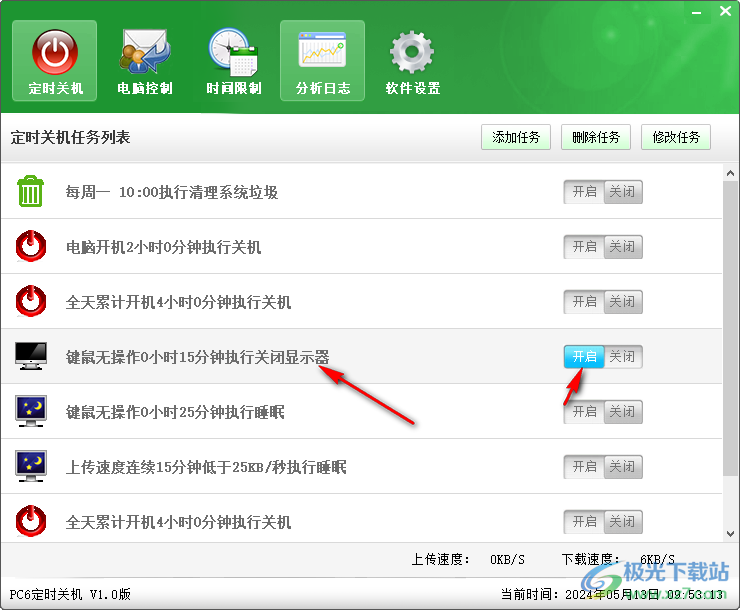740x610 pixels.
Task: Turn off 清理系统垃圾 task with 关闭
Action: (x=623, y=192)
